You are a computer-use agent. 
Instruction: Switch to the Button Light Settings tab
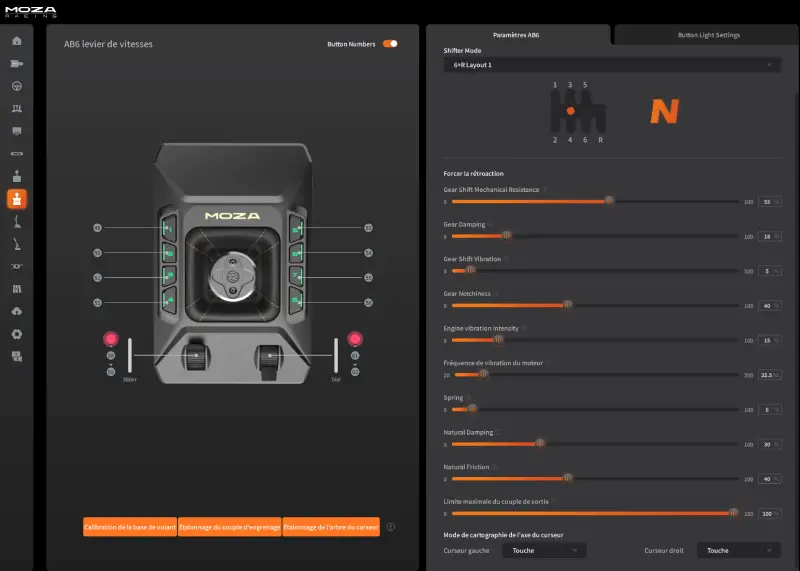(709, 35)
